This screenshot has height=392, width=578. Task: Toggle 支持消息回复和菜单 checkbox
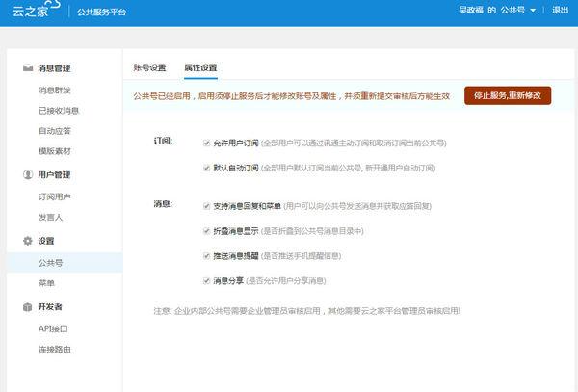tap(206, 206)
